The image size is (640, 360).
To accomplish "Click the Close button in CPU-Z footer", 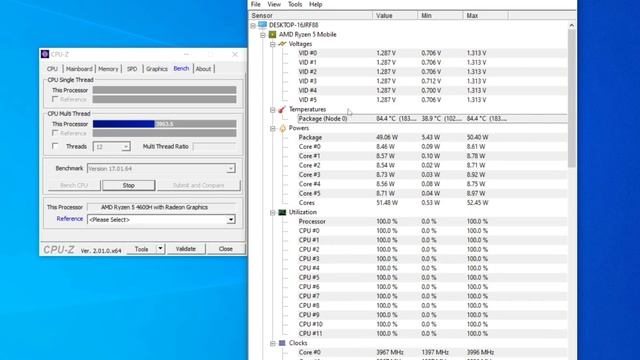I will [225, 249].
